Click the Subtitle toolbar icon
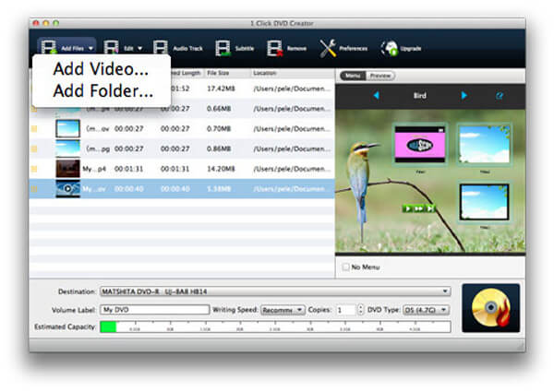 point(223,48)
